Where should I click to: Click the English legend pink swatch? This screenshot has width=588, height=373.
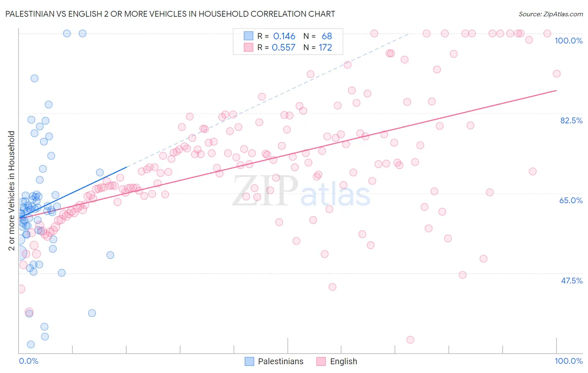click(321, 361)
